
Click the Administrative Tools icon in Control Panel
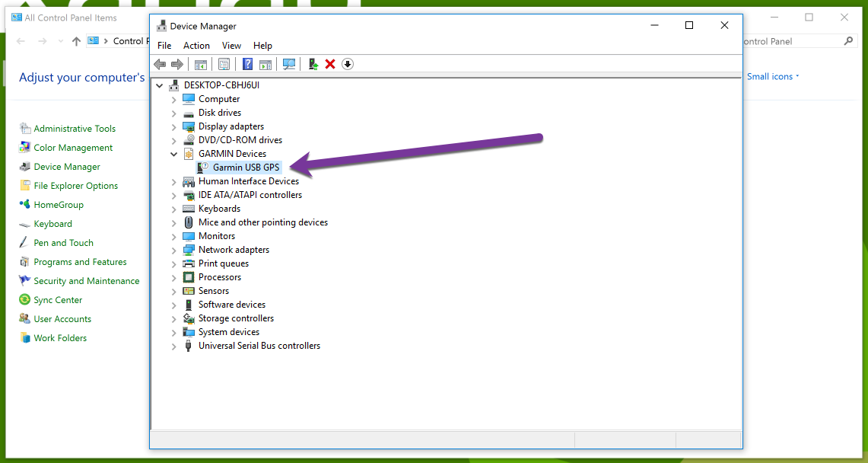click(x=25, y=129)
